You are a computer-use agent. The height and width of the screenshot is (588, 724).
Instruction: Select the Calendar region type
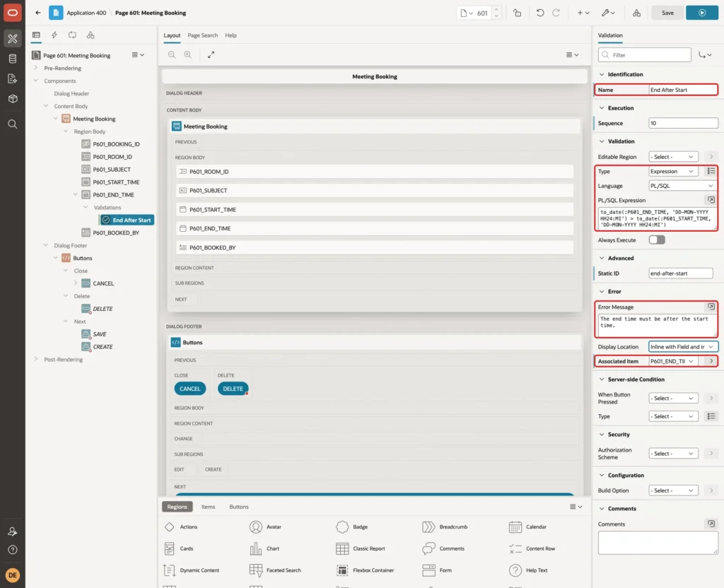coord(527,527)
